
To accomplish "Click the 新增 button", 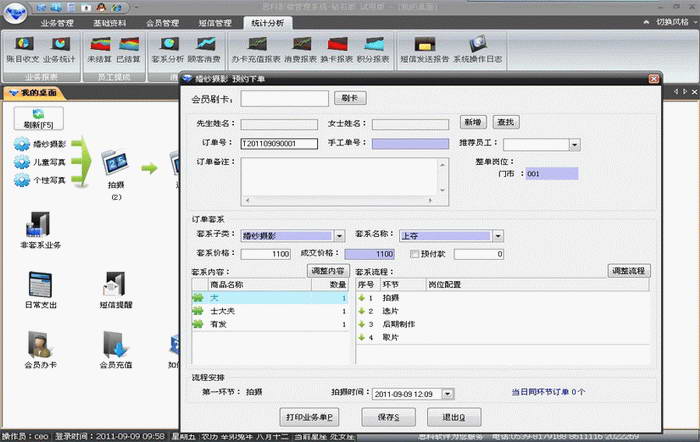I will (x=473, y=122).
